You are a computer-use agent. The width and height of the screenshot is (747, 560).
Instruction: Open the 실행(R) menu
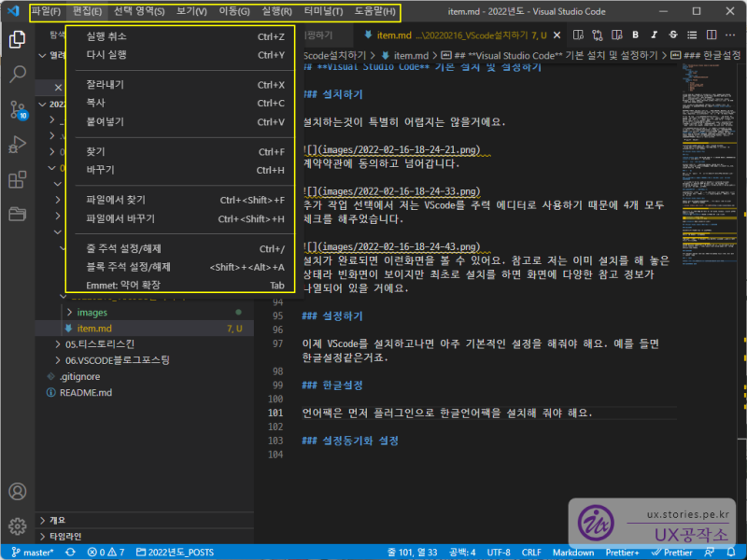[276, 11]
